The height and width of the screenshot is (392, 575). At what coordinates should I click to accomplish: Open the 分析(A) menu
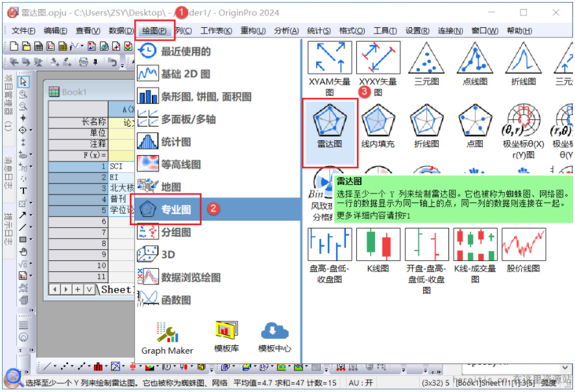(286, 31)
